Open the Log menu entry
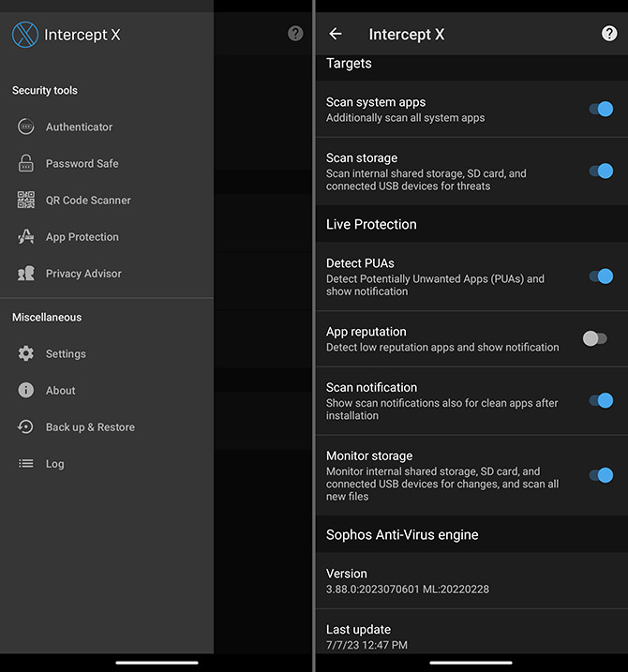 coord(107,463)
